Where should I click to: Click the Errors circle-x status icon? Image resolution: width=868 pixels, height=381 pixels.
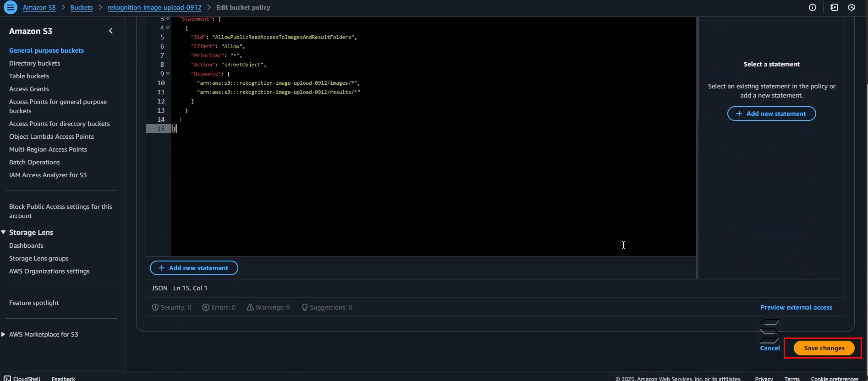(206, 307)
